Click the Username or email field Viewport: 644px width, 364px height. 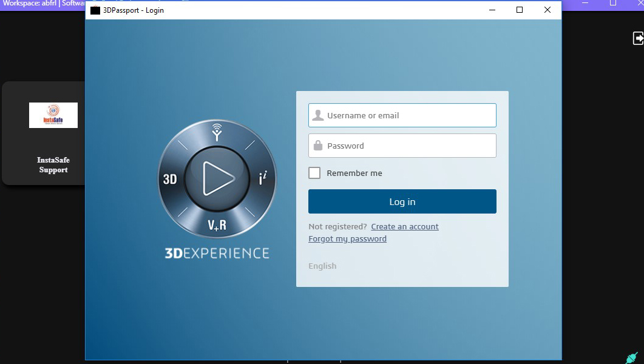click(x=402, y=115)
